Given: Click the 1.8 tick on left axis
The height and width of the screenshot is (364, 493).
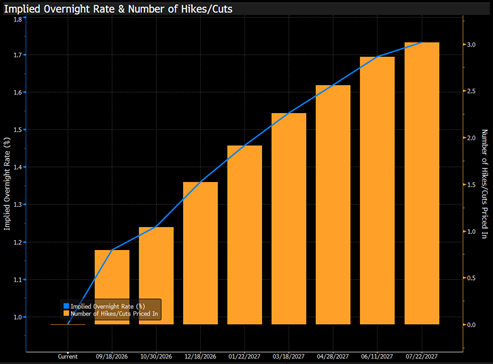Looking at the screenshot, I should click(18, 20).
